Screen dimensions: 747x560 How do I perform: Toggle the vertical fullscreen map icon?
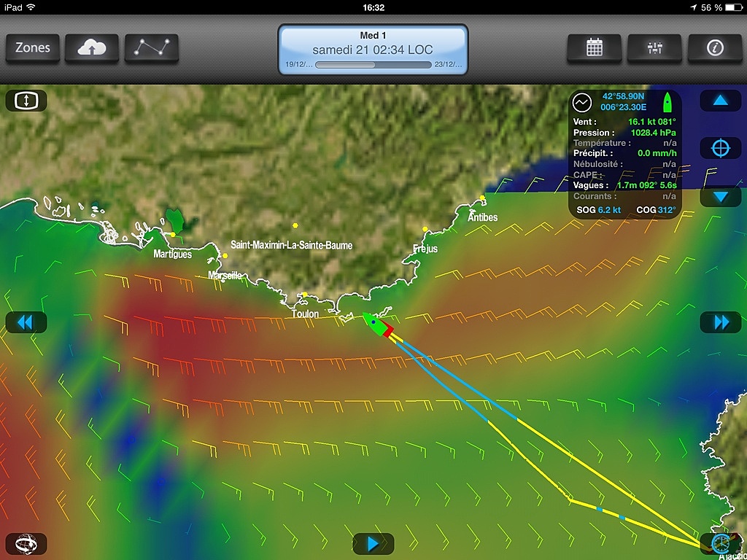pos(26,101)
